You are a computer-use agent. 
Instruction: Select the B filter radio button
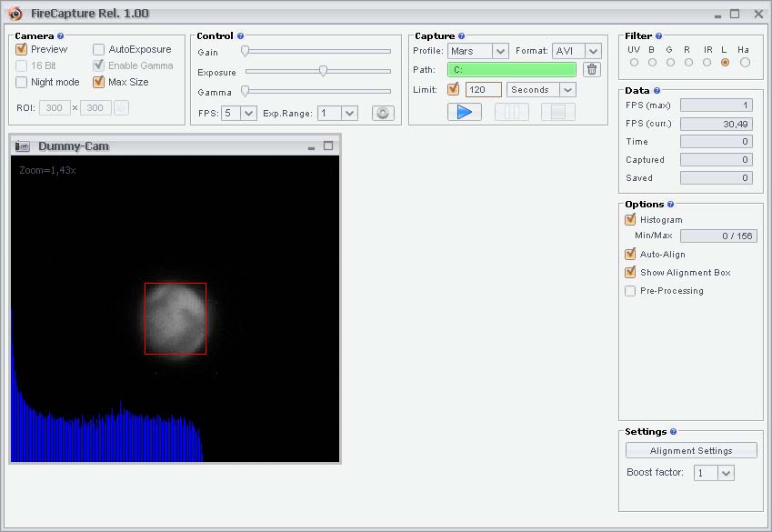(x=652, y=63)
